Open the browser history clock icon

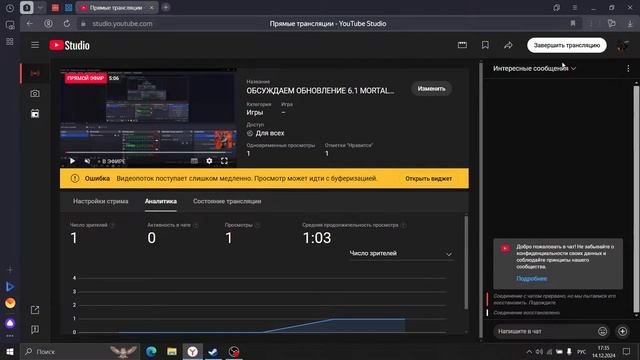point(10,8)
